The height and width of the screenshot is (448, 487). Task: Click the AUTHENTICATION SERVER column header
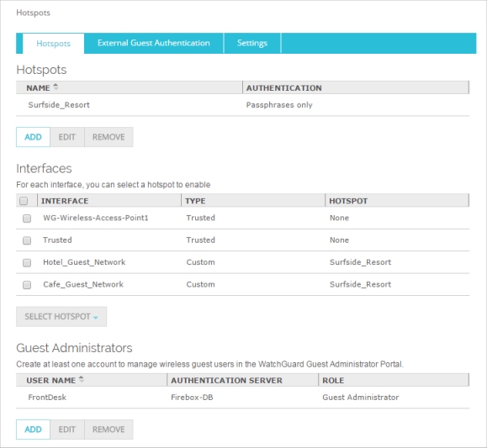(242, 380)
